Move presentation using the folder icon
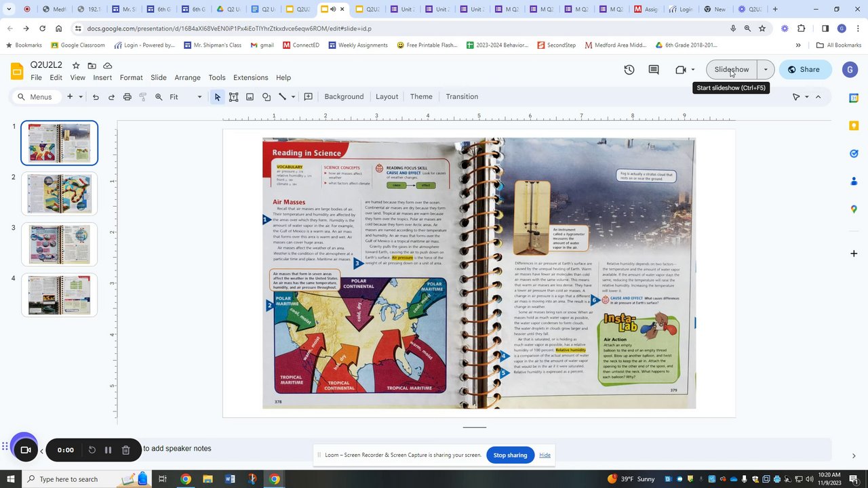 92,65
